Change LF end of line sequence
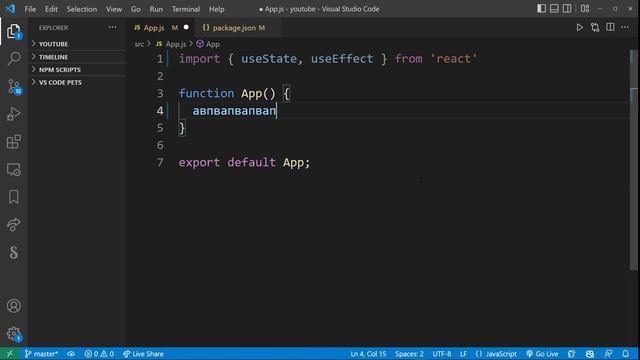Viewport: 640px width, 360px height. [463, 354]
